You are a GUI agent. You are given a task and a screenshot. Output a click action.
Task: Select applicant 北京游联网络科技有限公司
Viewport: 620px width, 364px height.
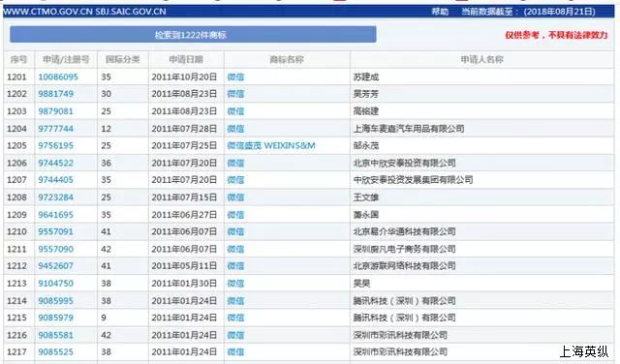tap(404, 266)
